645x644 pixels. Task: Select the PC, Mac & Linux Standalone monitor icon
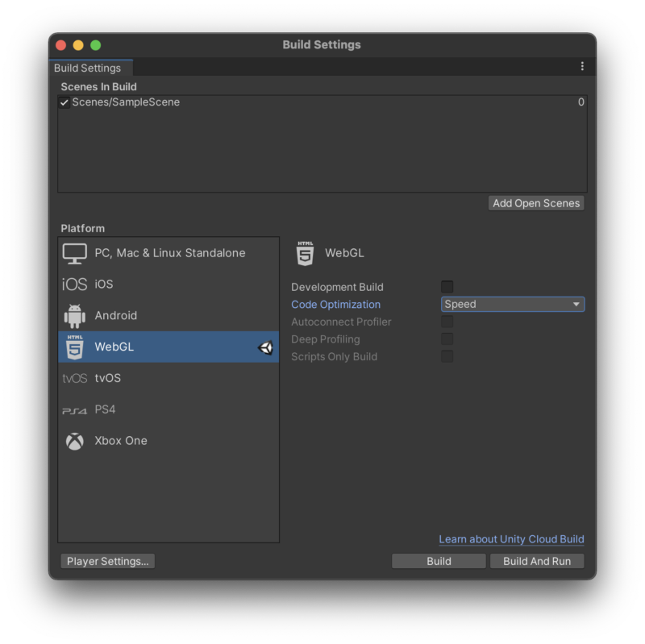[74, 253]
